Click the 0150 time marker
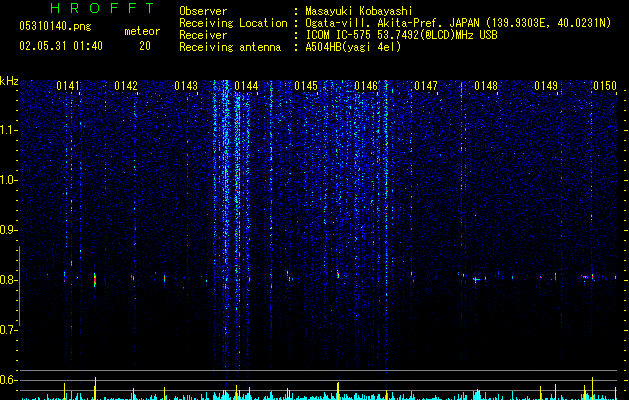 [605, 86]
